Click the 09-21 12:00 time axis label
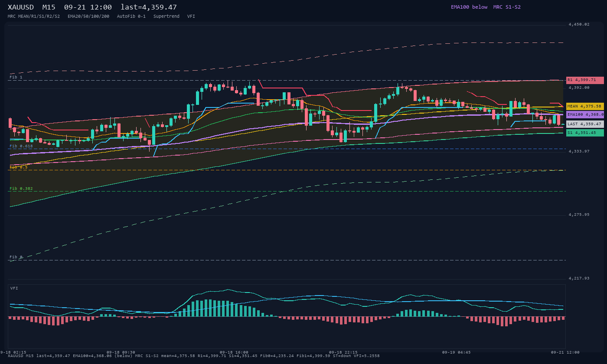This screenshot has width=607, height=364. pyautogui.click(x=565, y=352)
